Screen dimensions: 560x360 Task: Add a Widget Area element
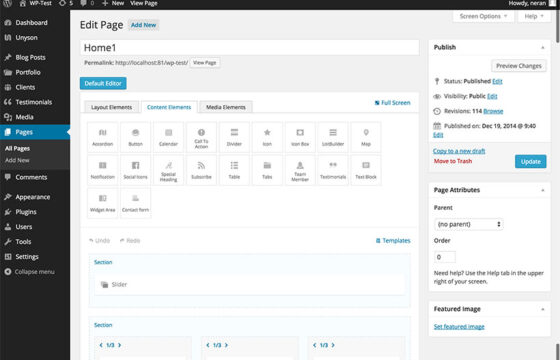coord(102,203)
